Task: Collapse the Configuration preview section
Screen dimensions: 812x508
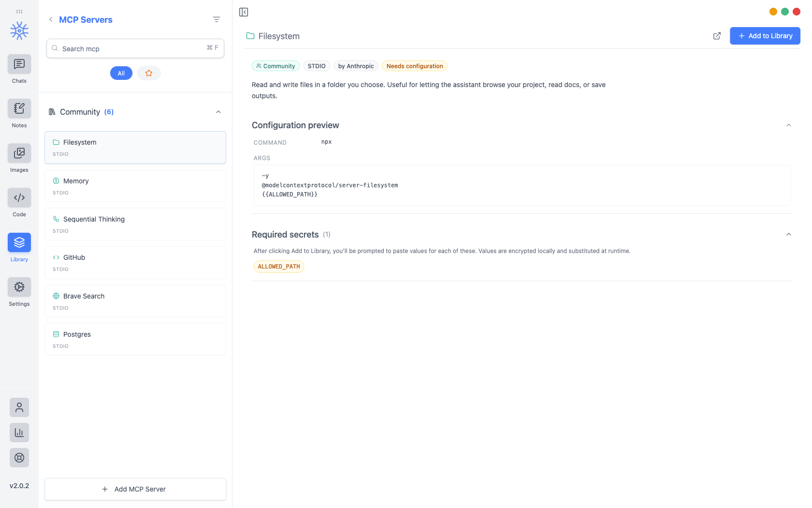Action: tap(789, 125)
